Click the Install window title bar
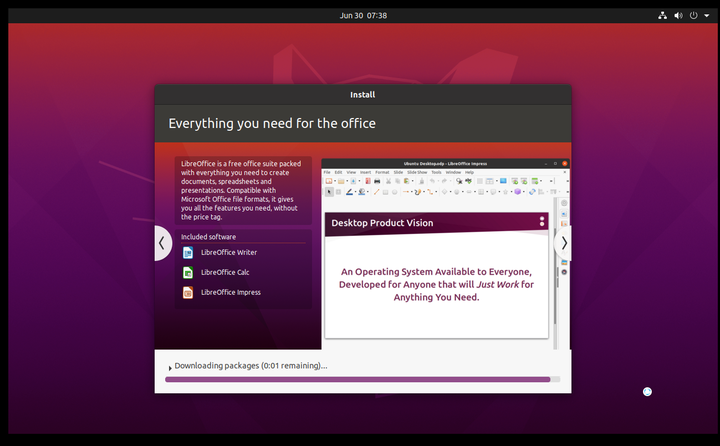 pos(363,95)
